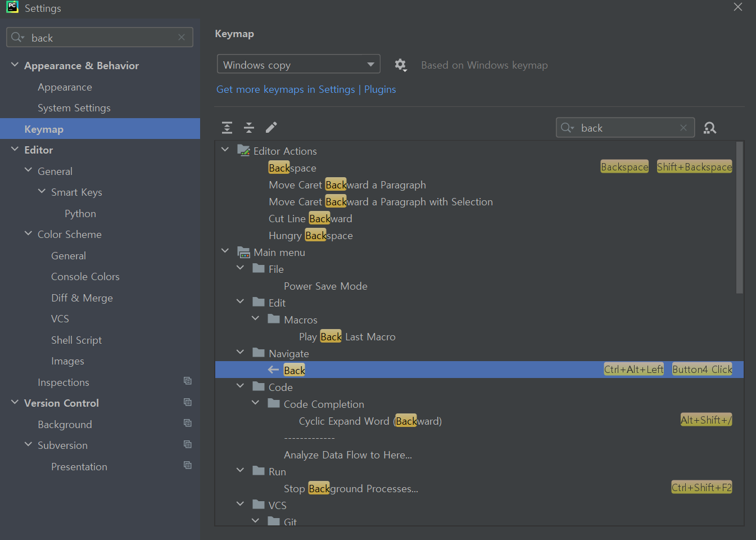Click the pencil Edit Shortcut icon
756x540 pixels.
pos(271,128)
